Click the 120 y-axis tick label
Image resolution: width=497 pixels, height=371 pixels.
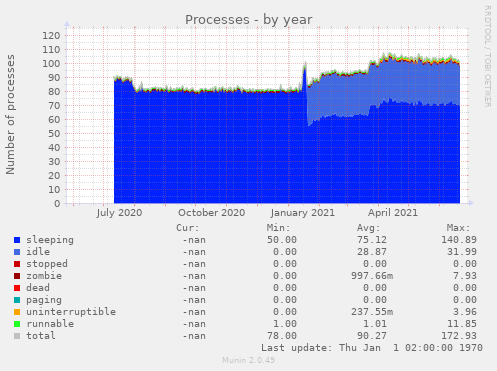pos(51,36)
